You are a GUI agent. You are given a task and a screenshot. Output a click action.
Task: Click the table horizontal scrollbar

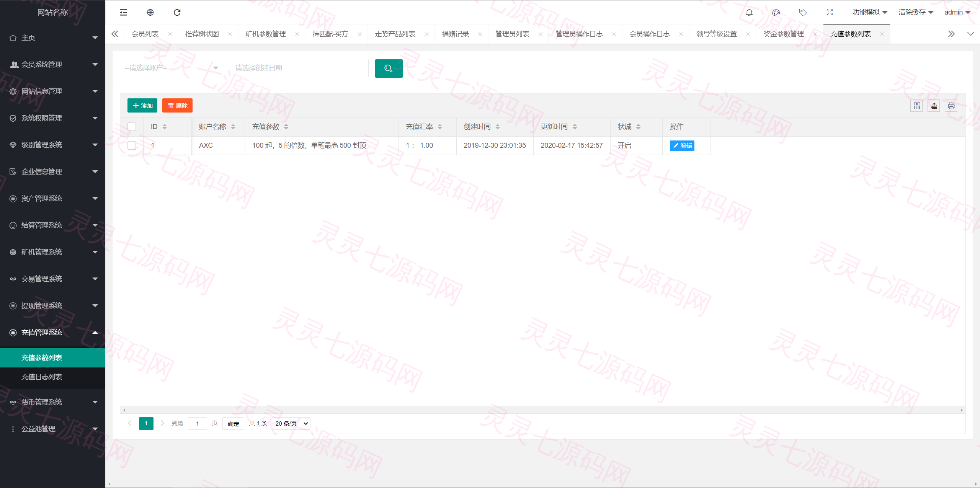coord(542,410)
